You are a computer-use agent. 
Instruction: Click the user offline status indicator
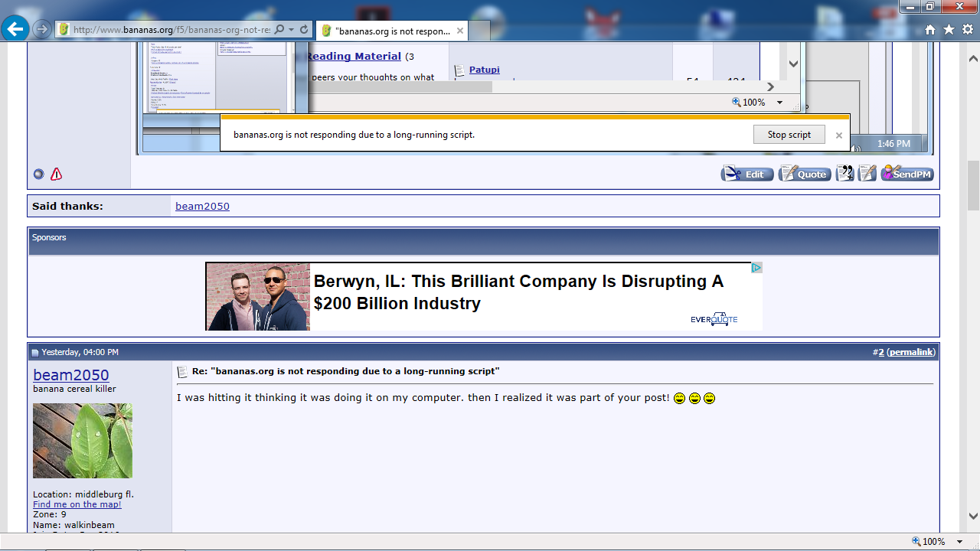(x=38, y=174)
